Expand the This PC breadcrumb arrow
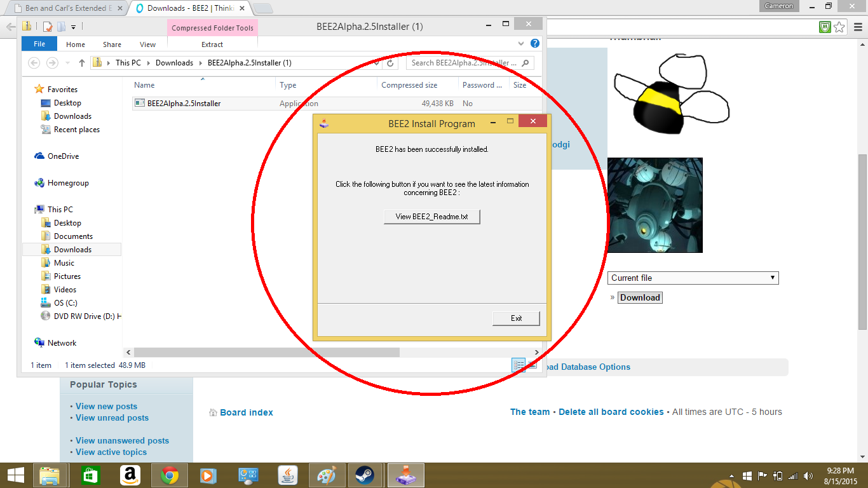This screenshot has width=868, height=488. (x=149, y=63)
